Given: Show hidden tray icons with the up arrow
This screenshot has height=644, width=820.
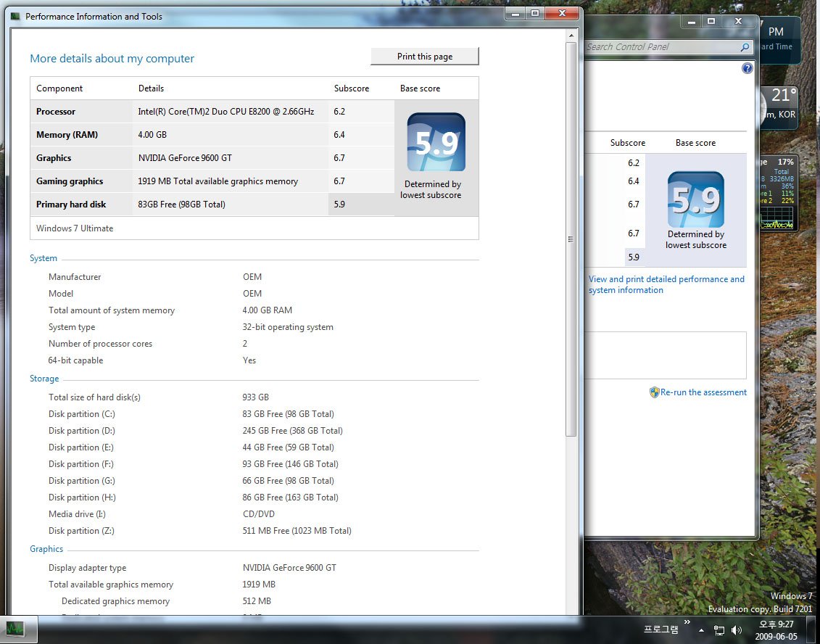Looking at the screenshot, I should 701,630.
